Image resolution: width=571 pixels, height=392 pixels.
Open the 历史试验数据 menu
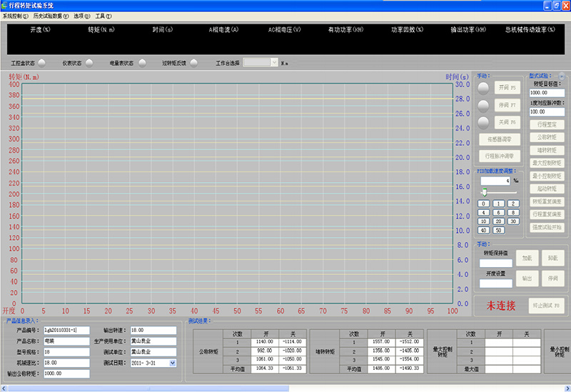[51, 16]
